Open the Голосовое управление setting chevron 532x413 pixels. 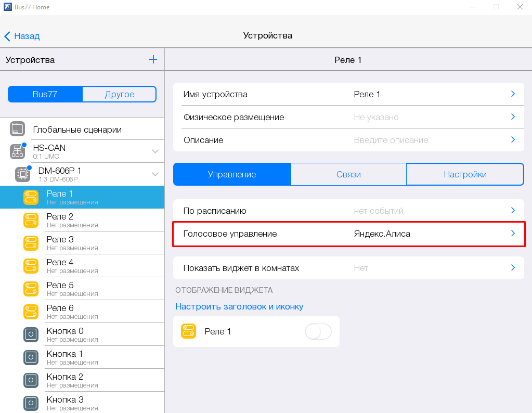pyautogui.click(x=513, y=234)
